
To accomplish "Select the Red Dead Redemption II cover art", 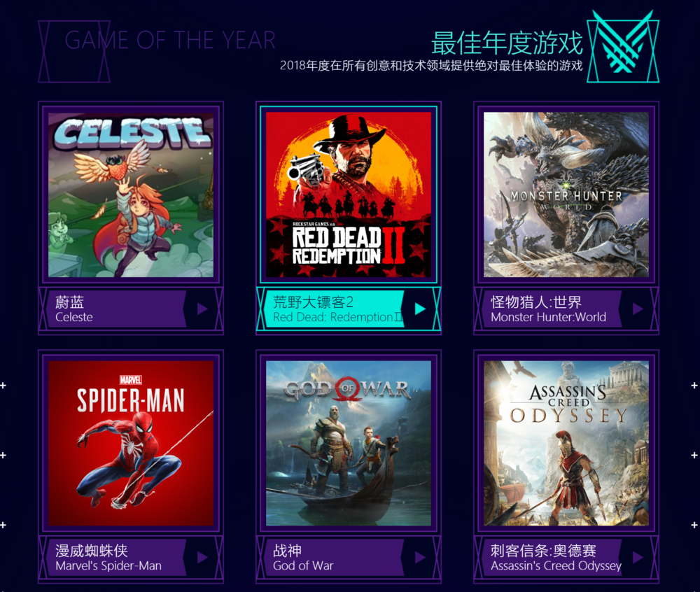I will [349, 195].
